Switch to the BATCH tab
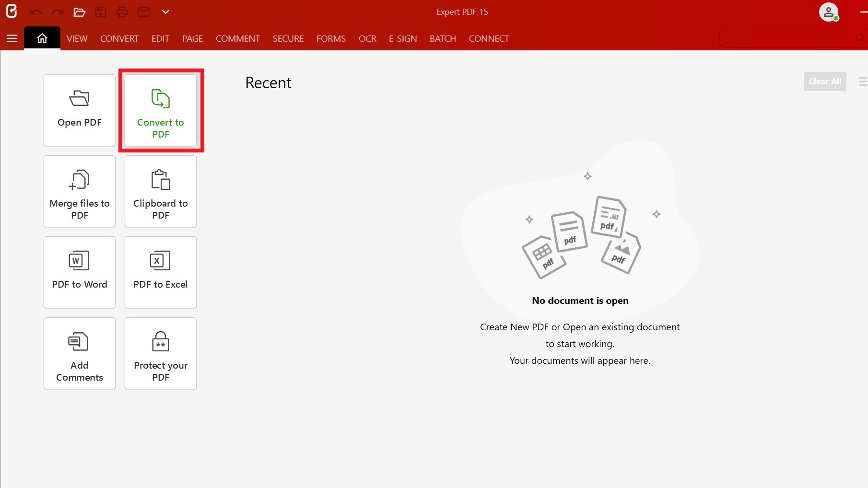The height and width of the screenshot is (488, 868). point(443,38)
